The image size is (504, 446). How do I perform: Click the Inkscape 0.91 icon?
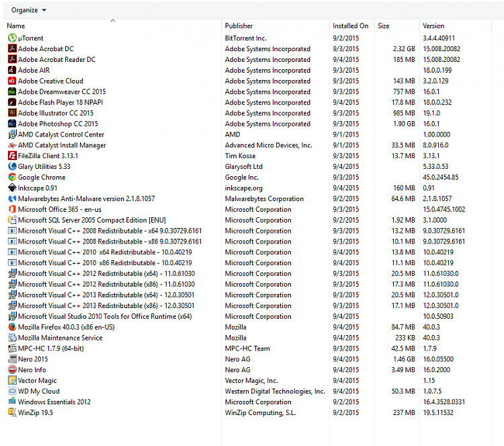click(12, 188)
